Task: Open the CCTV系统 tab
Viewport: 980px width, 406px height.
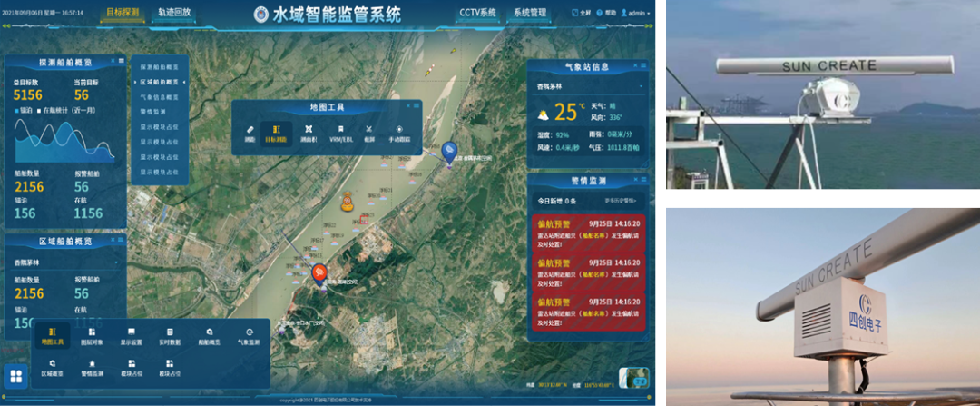Action: (477, 14)
